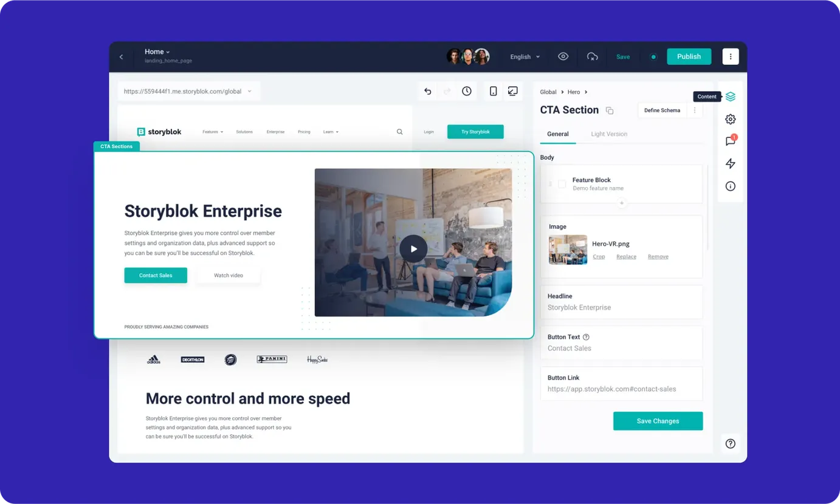Select the CTA Sections label tag
The image size is (840, 504).
117,146
